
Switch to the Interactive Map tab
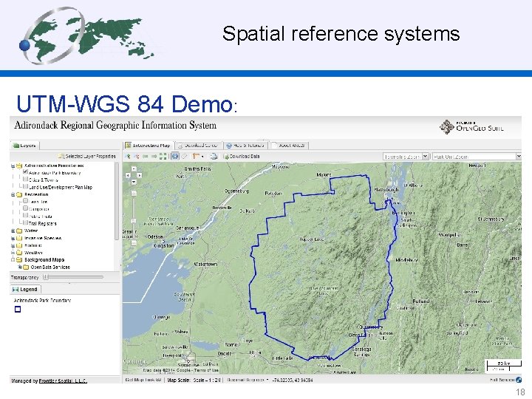tap(148, 146)
